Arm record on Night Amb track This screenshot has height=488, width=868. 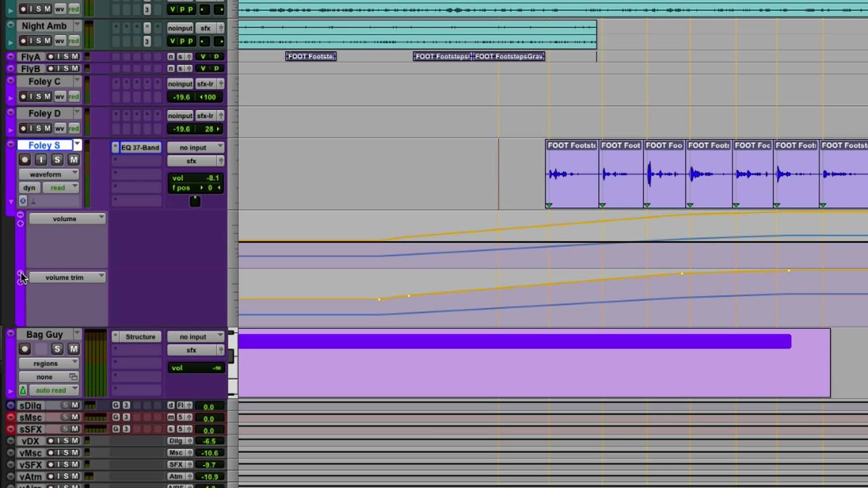click(x=23, y=41)
